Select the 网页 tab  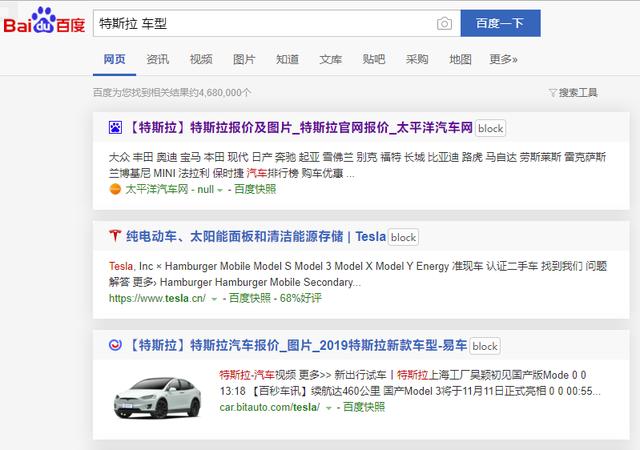point(114,60)
